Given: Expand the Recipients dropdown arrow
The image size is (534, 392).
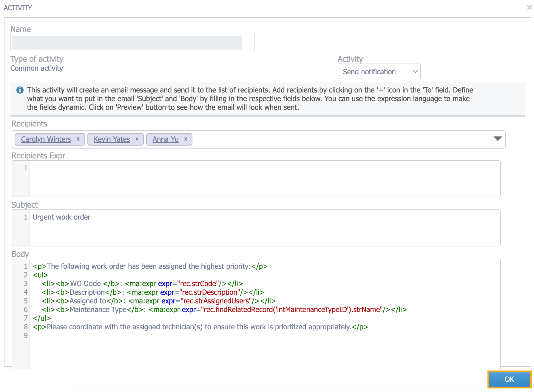Looking at the screenshot, I should pos(498,139).
